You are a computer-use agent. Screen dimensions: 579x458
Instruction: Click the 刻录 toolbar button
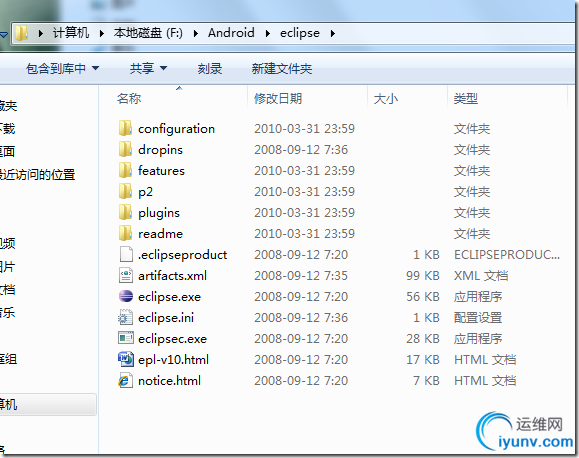210,68
